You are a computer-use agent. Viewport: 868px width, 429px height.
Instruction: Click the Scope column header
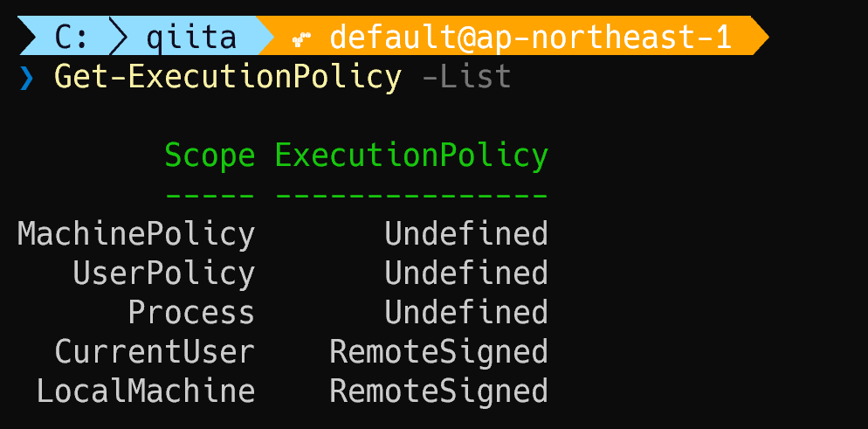210,156
